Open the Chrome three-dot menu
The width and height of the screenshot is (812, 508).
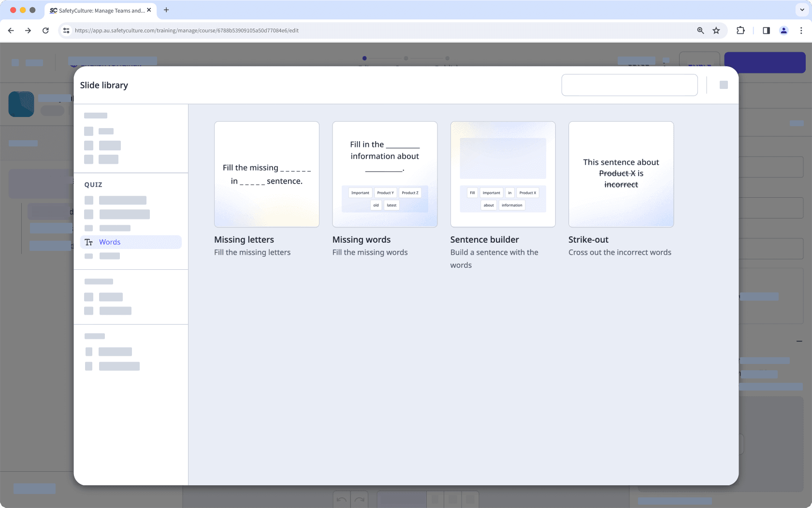pyautogui.click(x=801, y=30)
